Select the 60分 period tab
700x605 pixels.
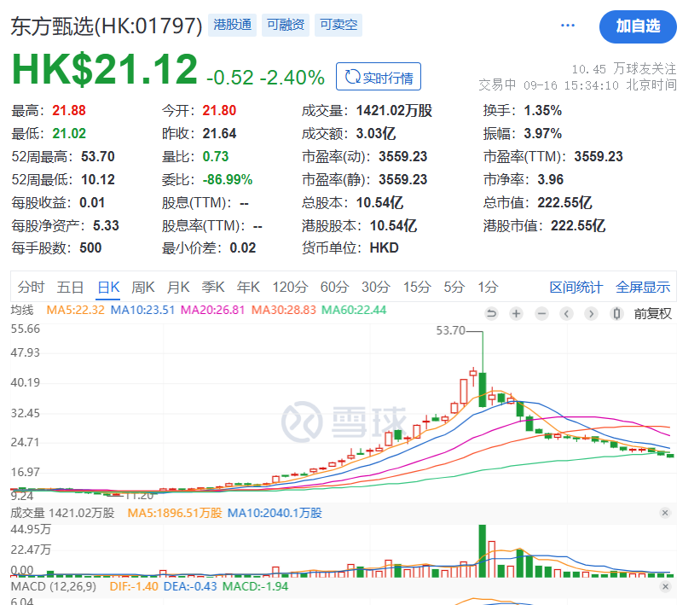tap(334, 288)
